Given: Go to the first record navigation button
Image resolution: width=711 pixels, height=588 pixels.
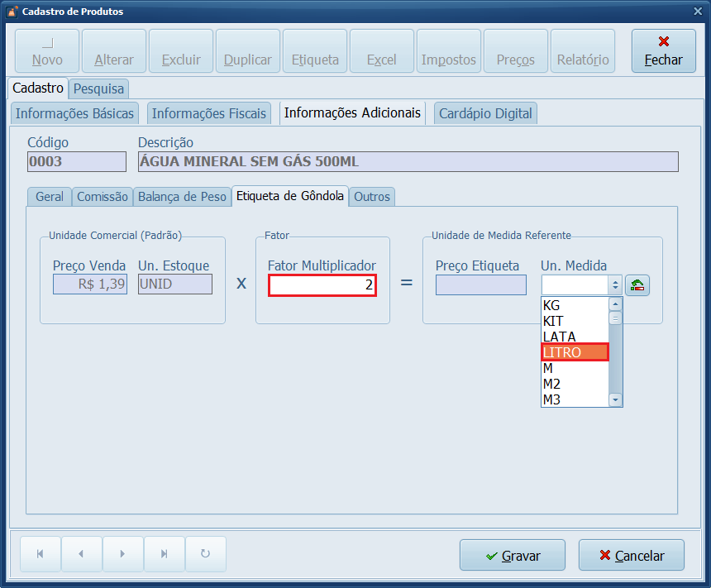Looking at the screenshot, I should click(40, 554).
